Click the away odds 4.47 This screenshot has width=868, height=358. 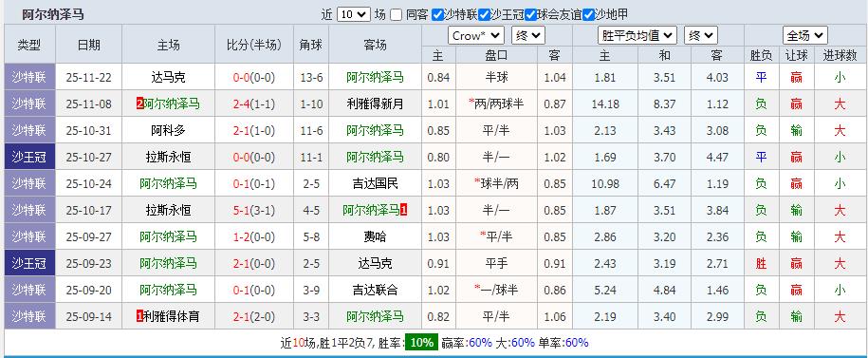coord(717,158)
